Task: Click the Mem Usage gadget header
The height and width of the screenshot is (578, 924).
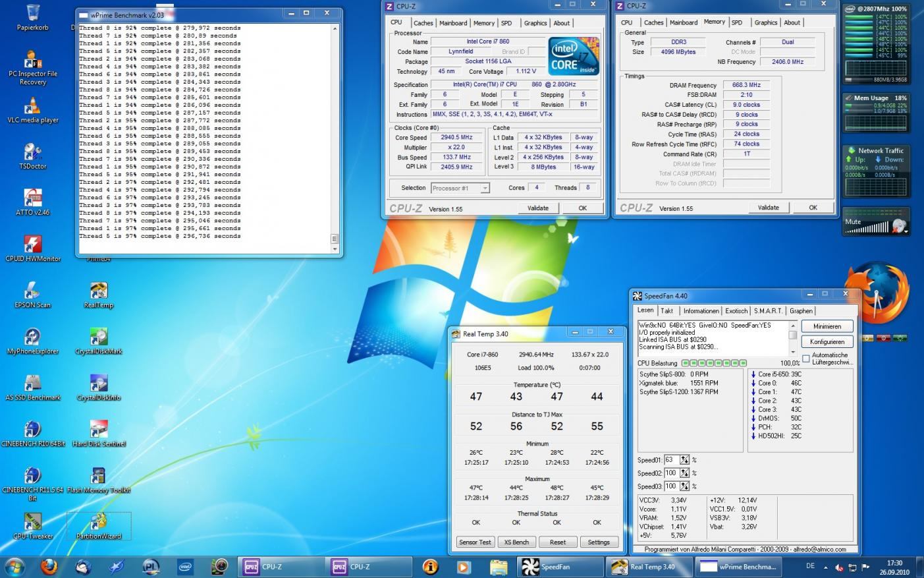Action: click(875, 98)
